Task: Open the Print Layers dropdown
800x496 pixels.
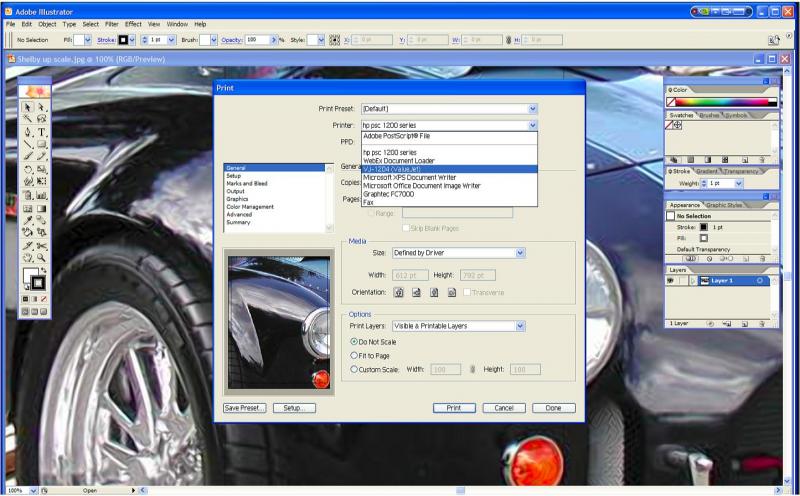Action: click(458, 326)
